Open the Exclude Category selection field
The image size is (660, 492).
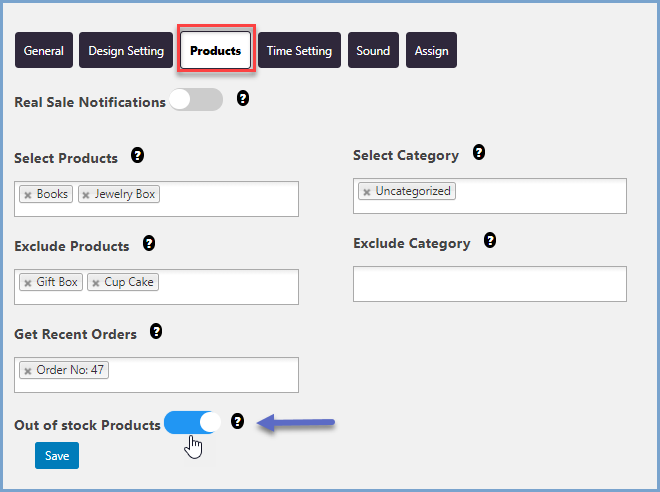[x=489, y=283]
